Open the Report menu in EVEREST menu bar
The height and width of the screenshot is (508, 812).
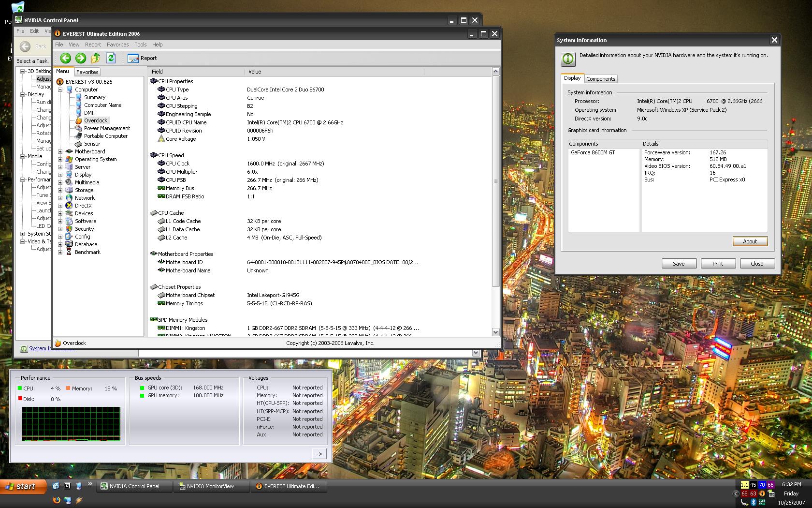tap(93, 45)
